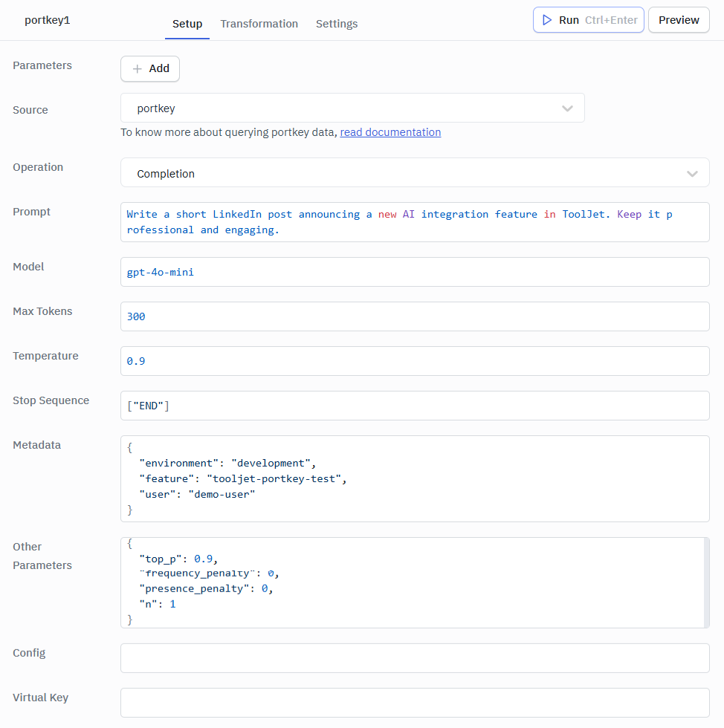Click the "n": 1 line

[x=158, y=604]
